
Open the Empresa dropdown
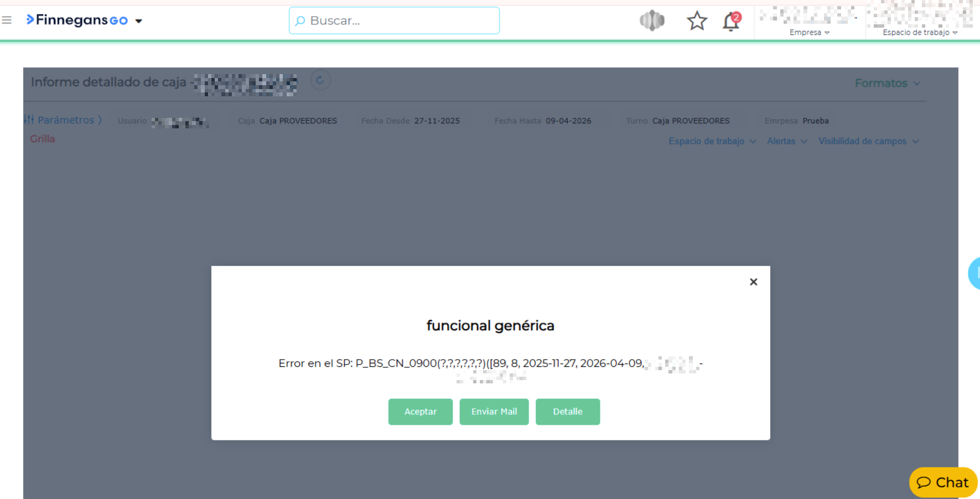[x=809, y=33]
